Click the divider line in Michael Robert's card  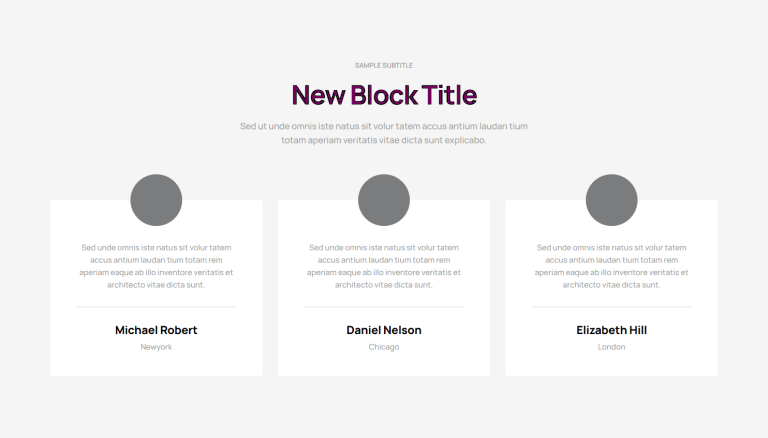click(x=156, y=307)
